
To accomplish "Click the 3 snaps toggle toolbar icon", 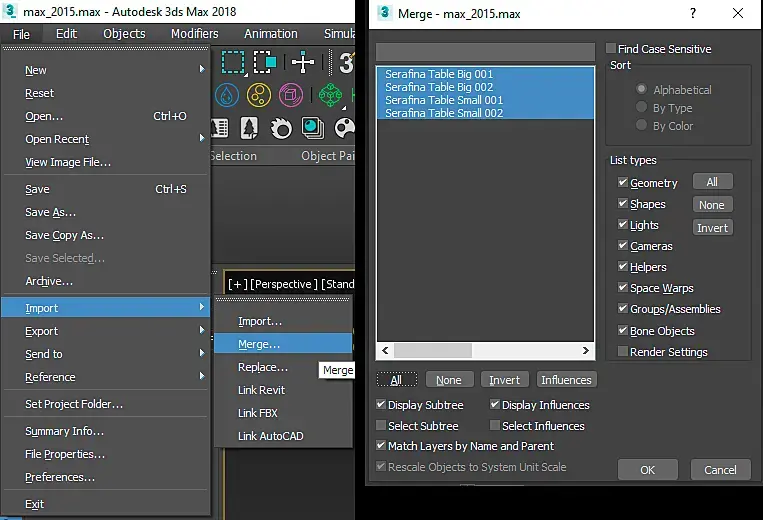I will [346, 63].
